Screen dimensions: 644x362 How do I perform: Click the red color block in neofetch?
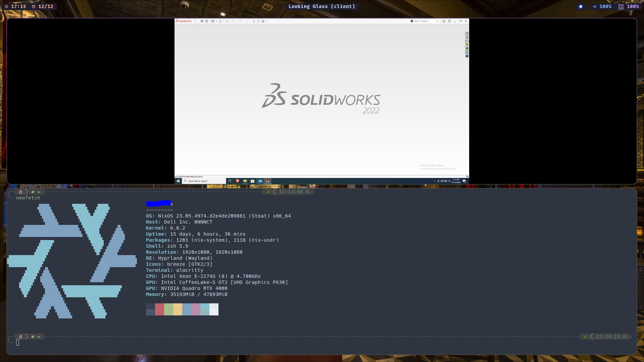tap(159, 309)
